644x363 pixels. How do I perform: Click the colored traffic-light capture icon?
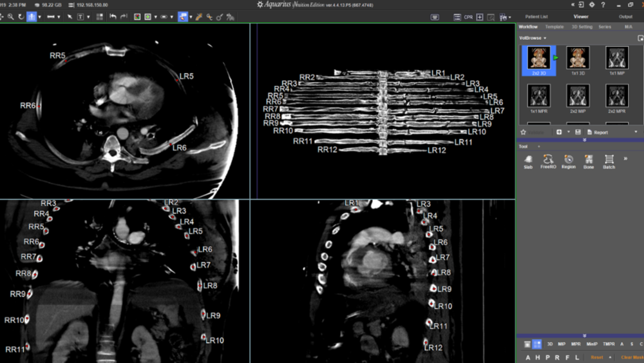point(137,17)
